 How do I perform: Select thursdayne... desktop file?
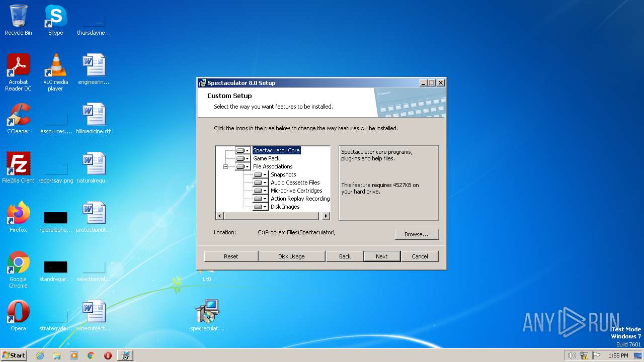click(94, 25)
